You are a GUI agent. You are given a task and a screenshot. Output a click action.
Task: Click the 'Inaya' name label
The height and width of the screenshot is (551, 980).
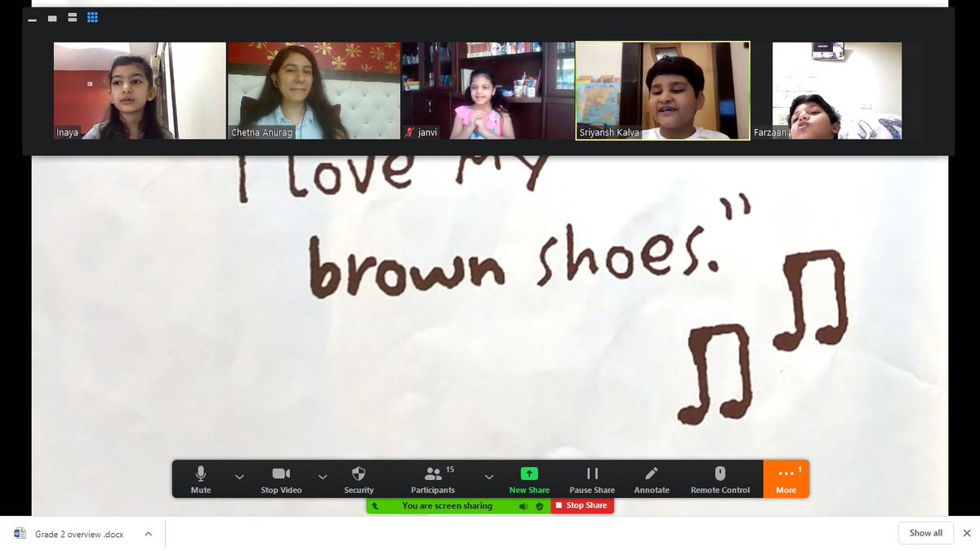tap(68, 132)
